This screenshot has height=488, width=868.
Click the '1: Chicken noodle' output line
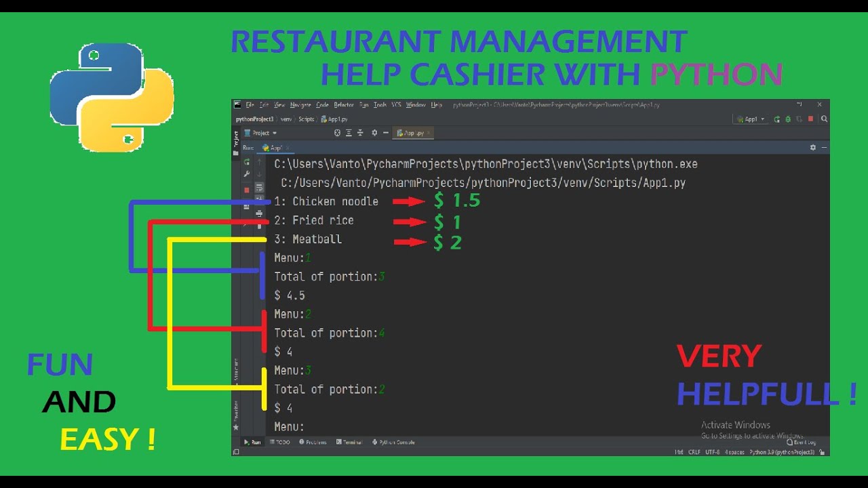point(326,201)
